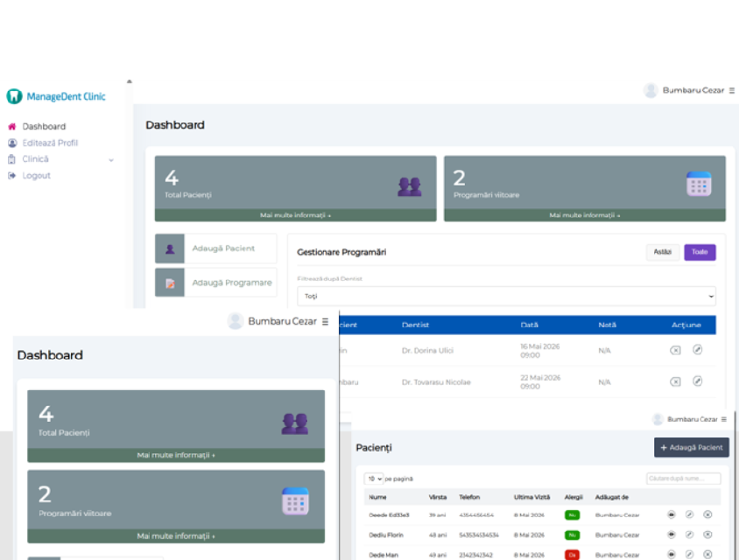Click patients icon on mobile Total Pacienți card

[x=294, y=423]
